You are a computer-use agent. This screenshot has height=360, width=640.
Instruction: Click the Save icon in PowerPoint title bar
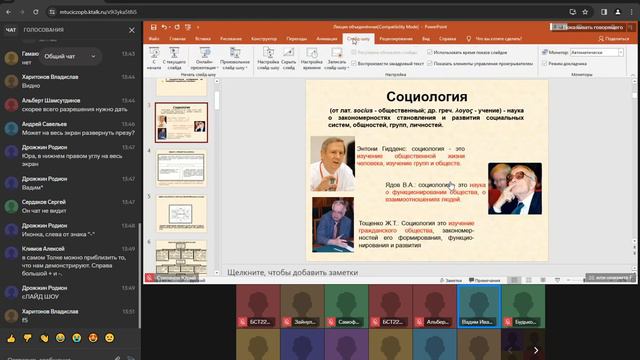click(x=153, y=27)
